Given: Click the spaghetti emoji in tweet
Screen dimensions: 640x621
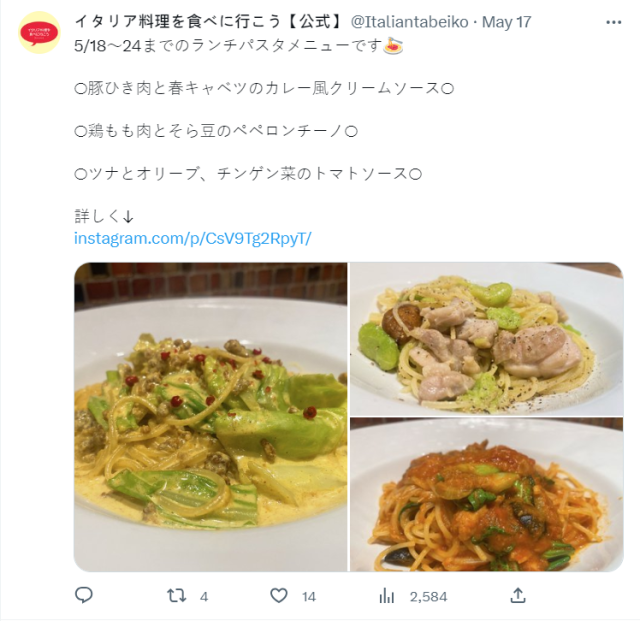Looking at the screenshot, I should coord(393,46).
